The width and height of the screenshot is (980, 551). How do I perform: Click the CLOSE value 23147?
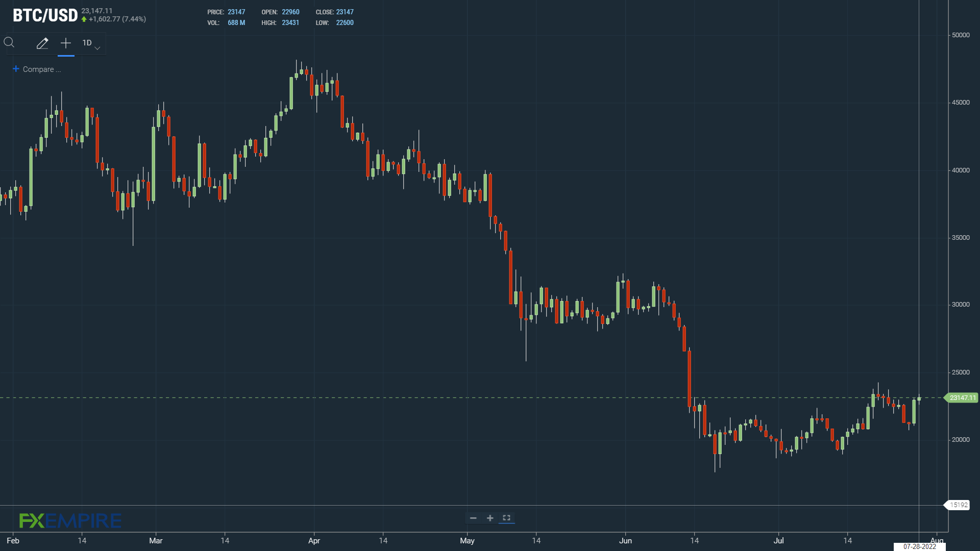(x=345, y=12)
